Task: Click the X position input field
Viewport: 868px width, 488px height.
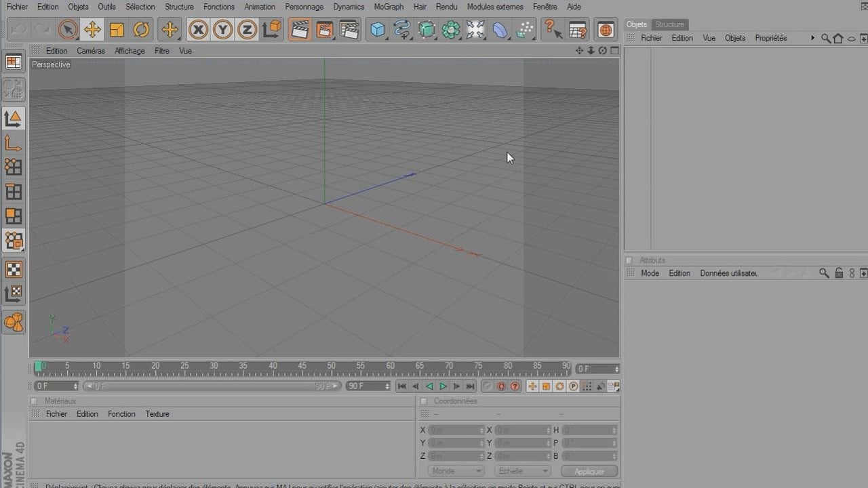Action: coord(454,430)
